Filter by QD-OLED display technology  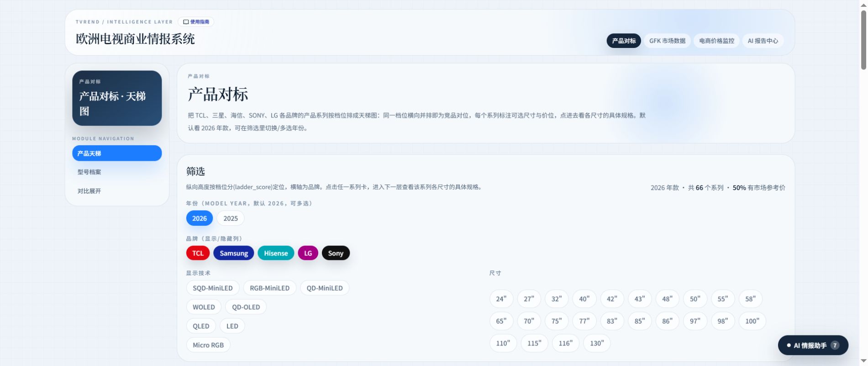pyautogui.click(x=246, y=307)
